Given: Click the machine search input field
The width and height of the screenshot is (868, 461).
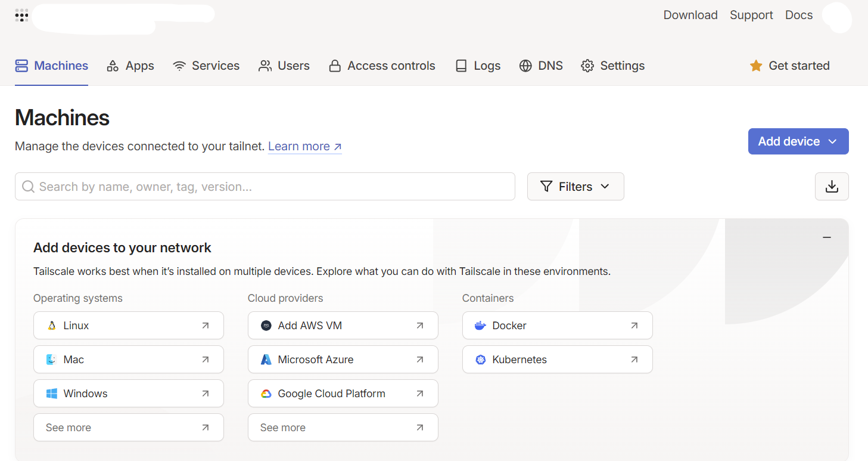Looking at the screenshot, I should pyautogui.click(x=265, y=187).
